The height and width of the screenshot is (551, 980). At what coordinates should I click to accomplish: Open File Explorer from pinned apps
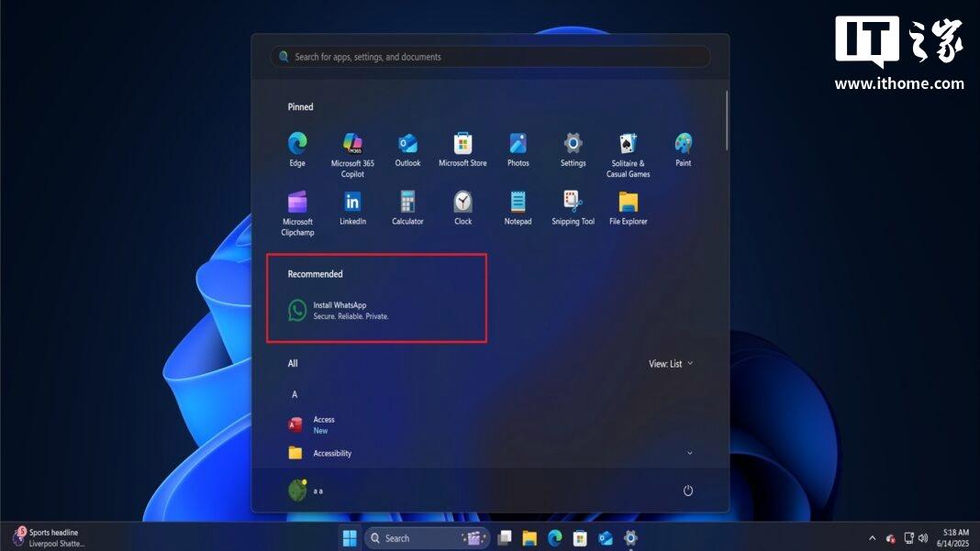629,208
